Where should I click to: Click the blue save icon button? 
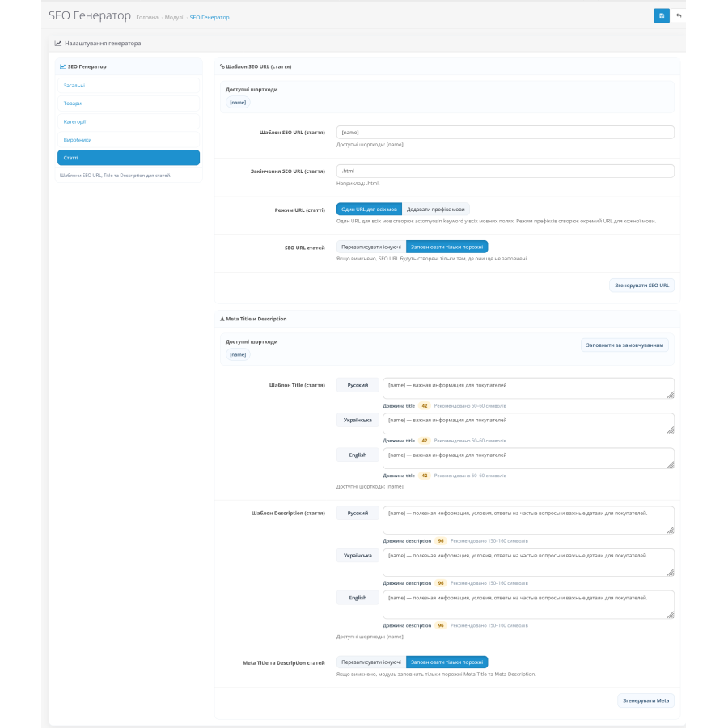click(661, 16)
